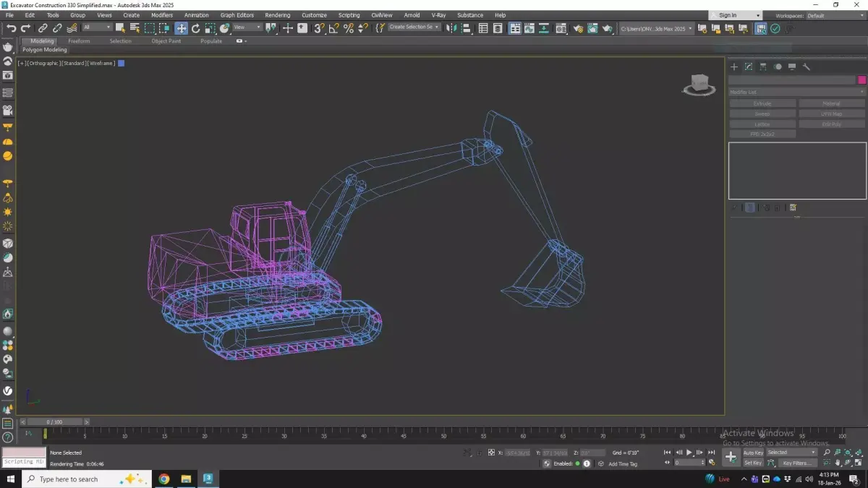Toggle the Ribbon display icon
Image resolution: width=868 pixels, height=488 pixels.
514,28
